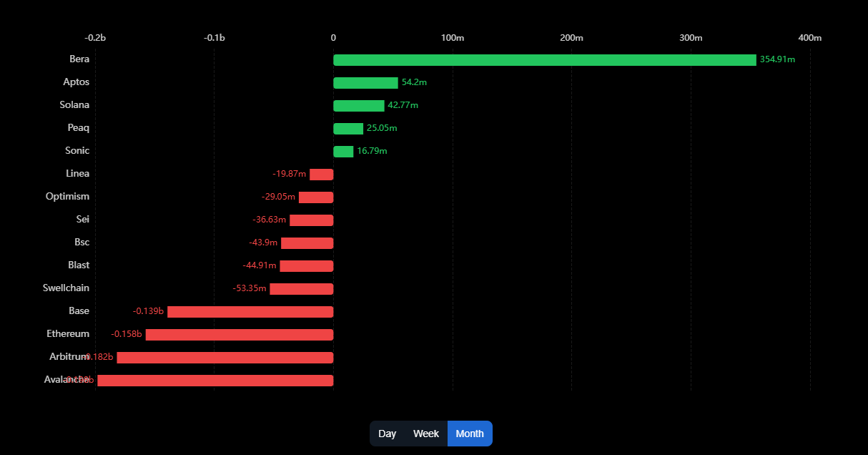Viewport: 868px width, 455px height.
Task: Switch to the Week tab
Action: pos(426,434)
